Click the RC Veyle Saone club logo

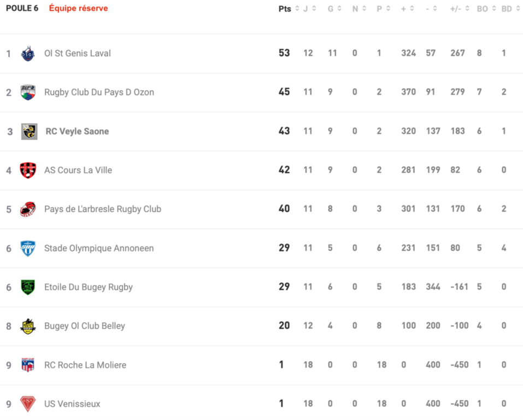pos(29,131)
